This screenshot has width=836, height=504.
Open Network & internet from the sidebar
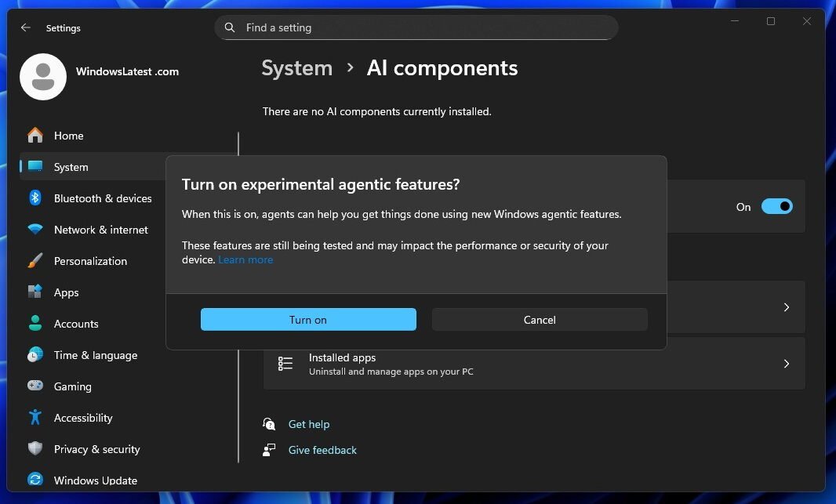click(x=35, y=230)
